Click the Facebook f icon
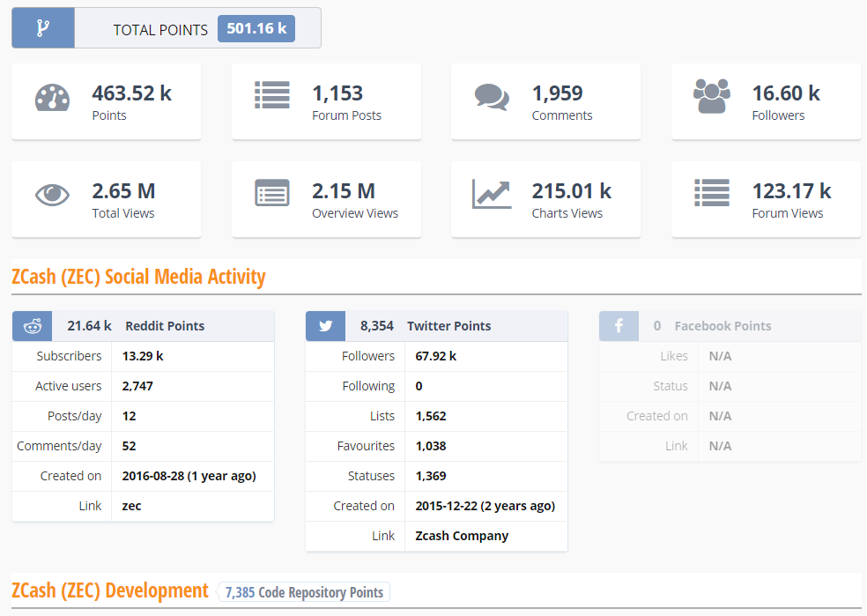This screenshot has height=616, width=867. click(619, 326)
